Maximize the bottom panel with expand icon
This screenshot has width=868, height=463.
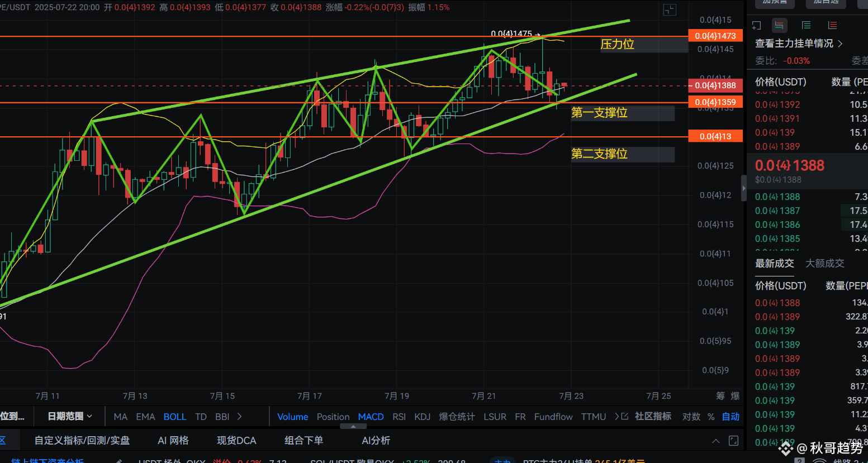(x=733, y=441)
